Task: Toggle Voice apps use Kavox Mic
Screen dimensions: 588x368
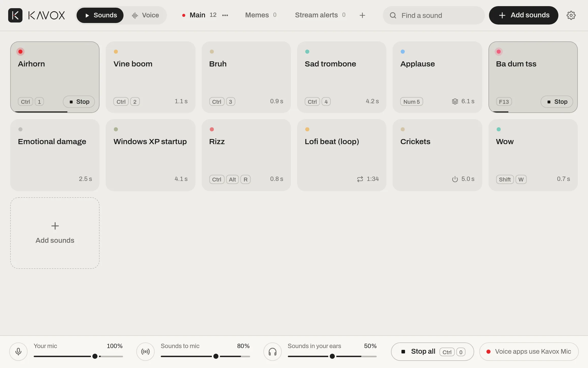Action: (x=529, y=352)
